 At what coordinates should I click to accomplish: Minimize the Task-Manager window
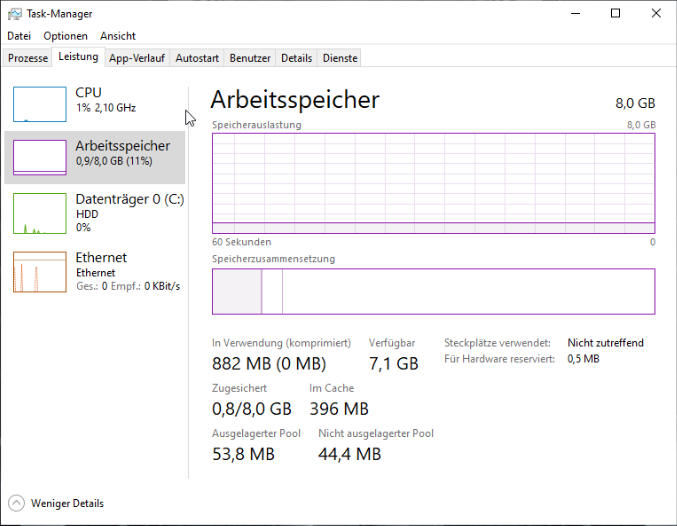point(570,13)
